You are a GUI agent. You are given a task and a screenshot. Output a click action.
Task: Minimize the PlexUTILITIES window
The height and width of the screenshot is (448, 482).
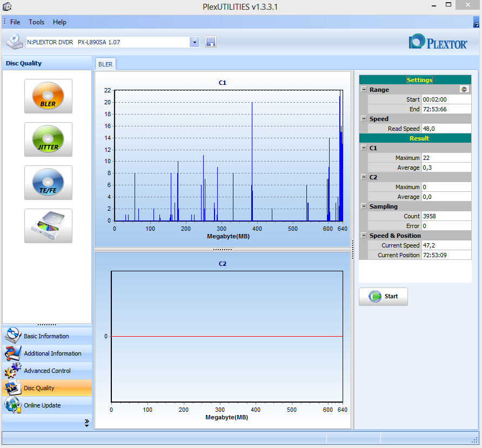click(434, 5)
